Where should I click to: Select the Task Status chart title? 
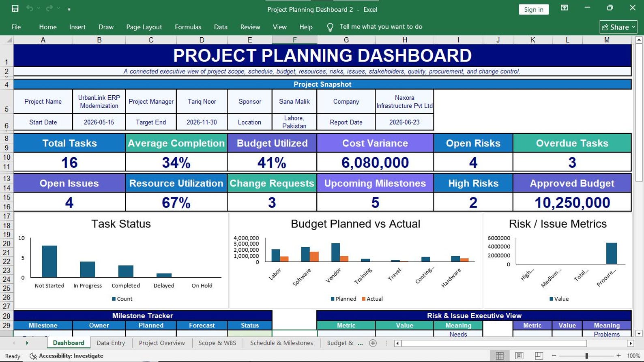(121, 224)
